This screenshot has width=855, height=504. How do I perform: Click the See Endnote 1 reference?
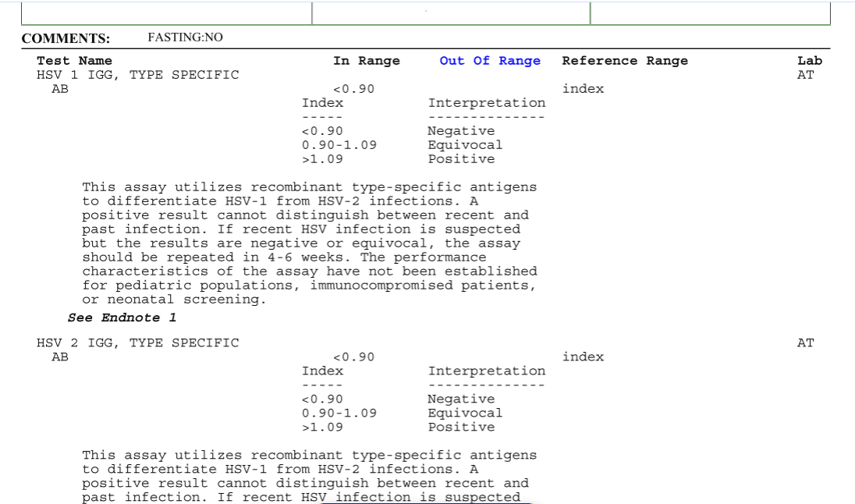[122, 318]
